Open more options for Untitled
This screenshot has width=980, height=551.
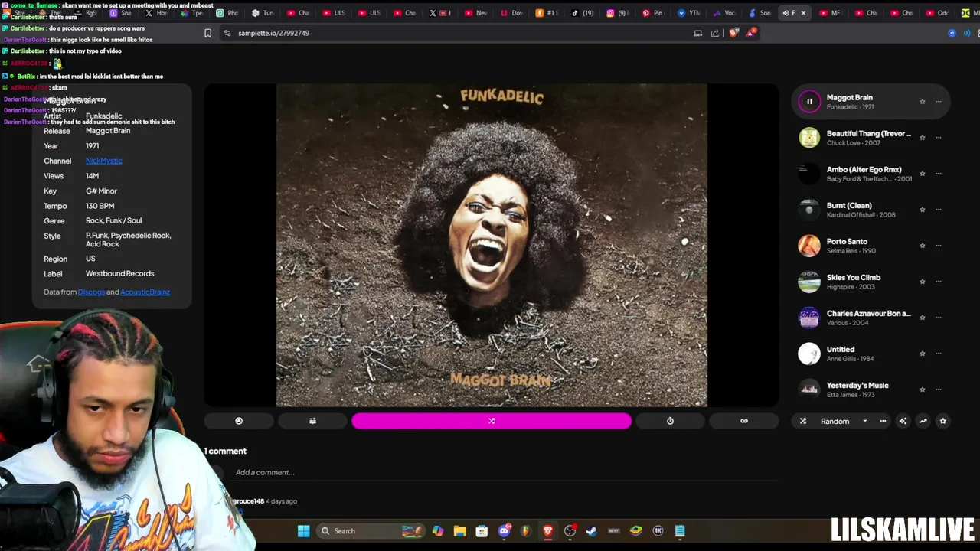click(x=938, y=354)
